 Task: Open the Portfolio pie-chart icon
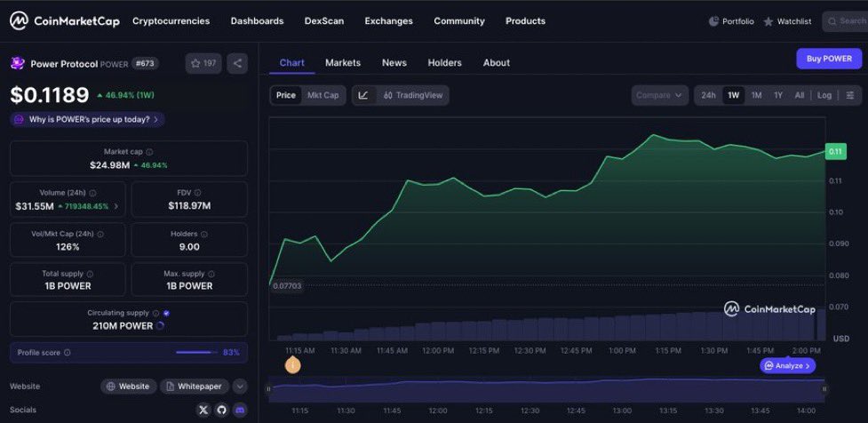[x=713, y=21]
